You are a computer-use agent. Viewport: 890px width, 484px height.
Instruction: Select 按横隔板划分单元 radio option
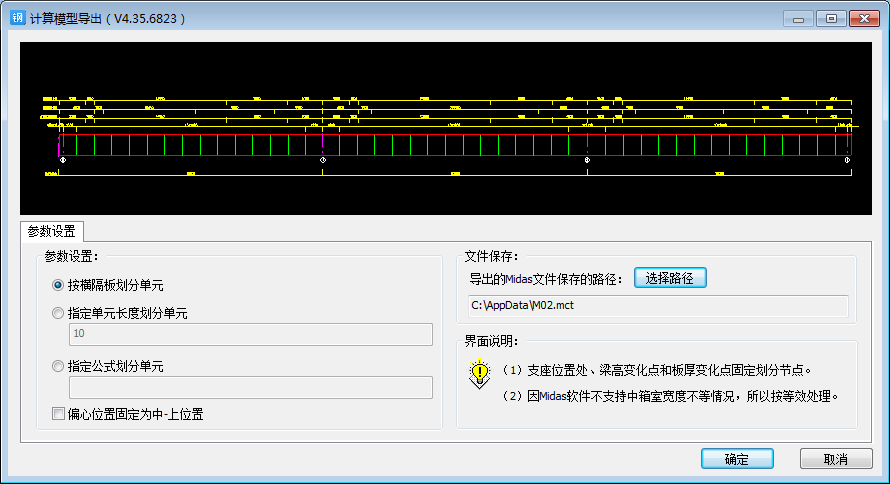point(58,285)
